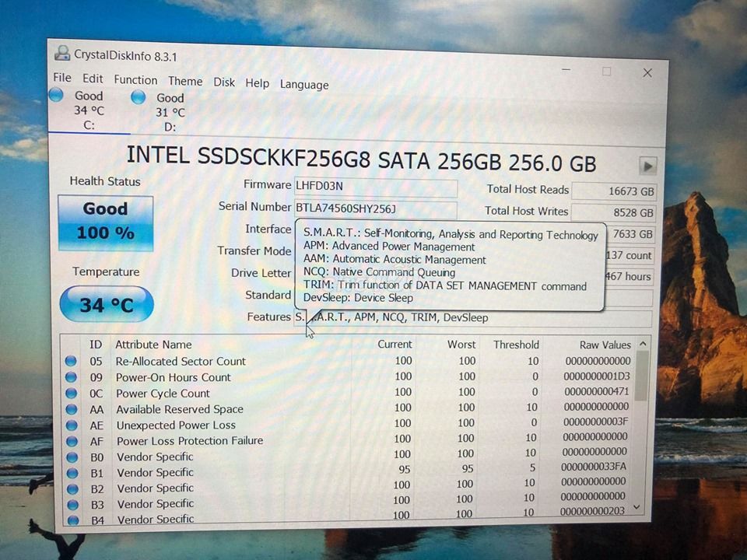Click the status circle for attribute AF
747x560 pixels.
[72, 441]
